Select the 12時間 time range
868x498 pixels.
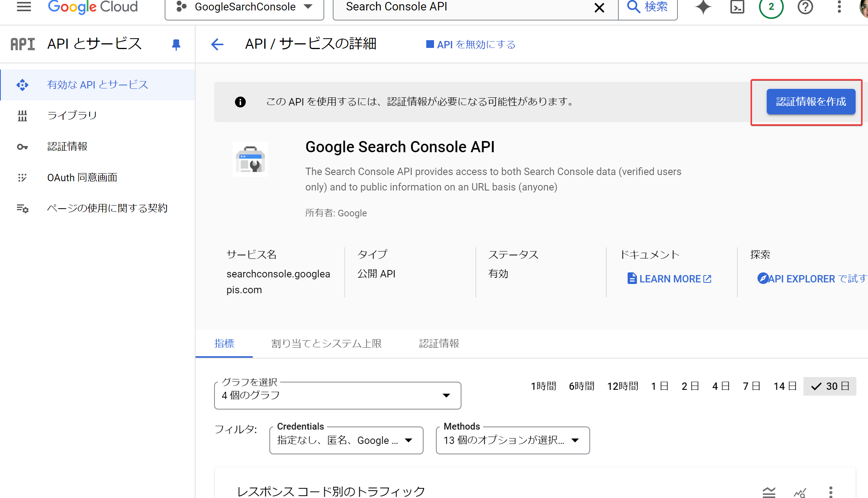(x=623, y=386)
